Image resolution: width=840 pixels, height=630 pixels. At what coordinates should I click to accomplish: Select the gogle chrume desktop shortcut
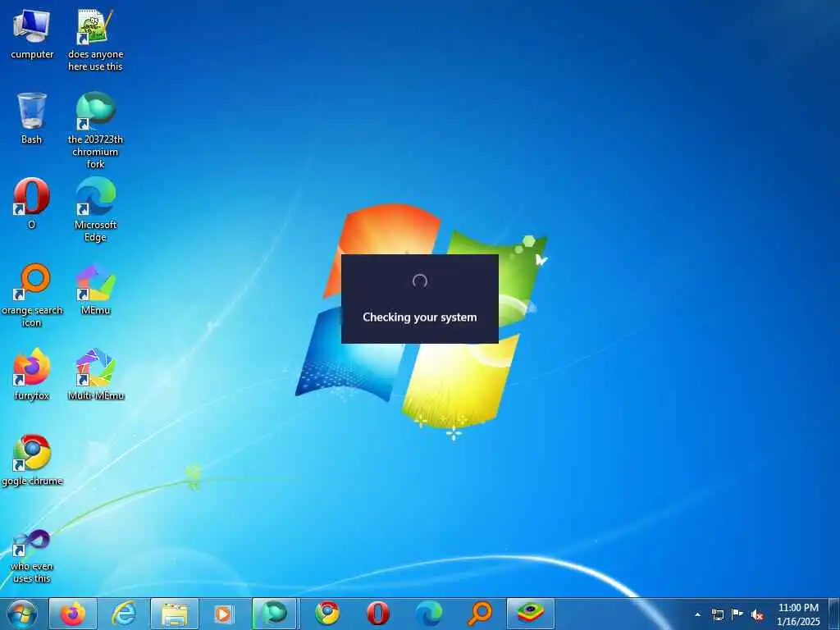pyautogui.click(x=32, y=459)
